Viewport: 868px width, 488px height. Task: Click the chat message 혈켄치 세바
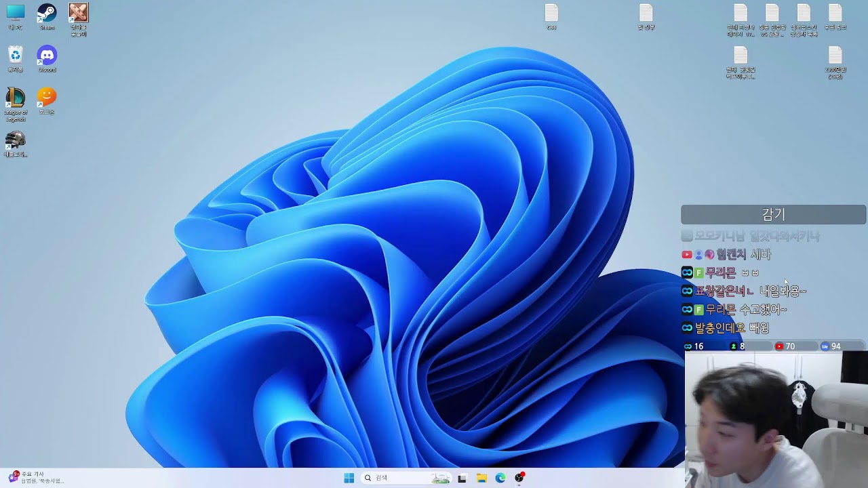(x=726, y=254)
